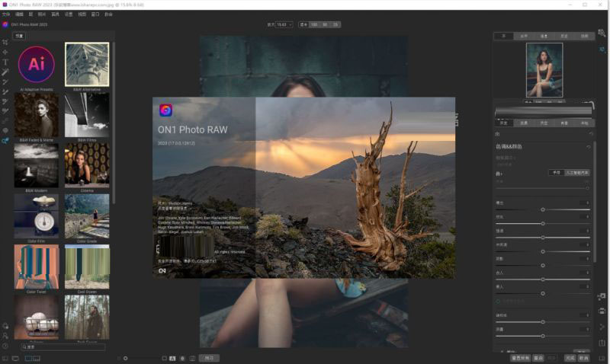Click the navigator preview thumbnail of the woman
The height and width of the screenshot is (364, 610).
tap(544, 70)
